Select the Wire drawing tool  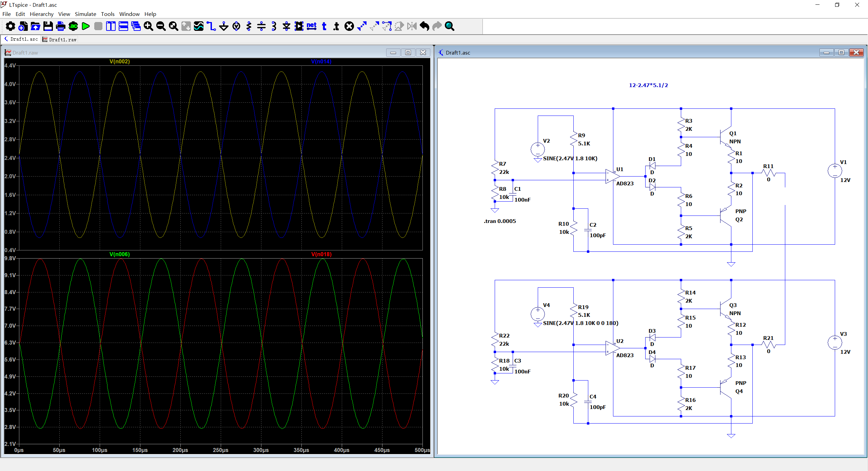tap(211, 26)
